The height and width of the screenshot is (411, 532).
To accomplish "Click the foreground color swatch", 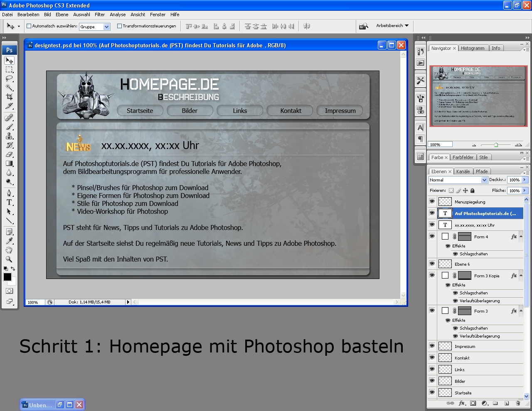I will pyautogui.click(x=7, y=277).
